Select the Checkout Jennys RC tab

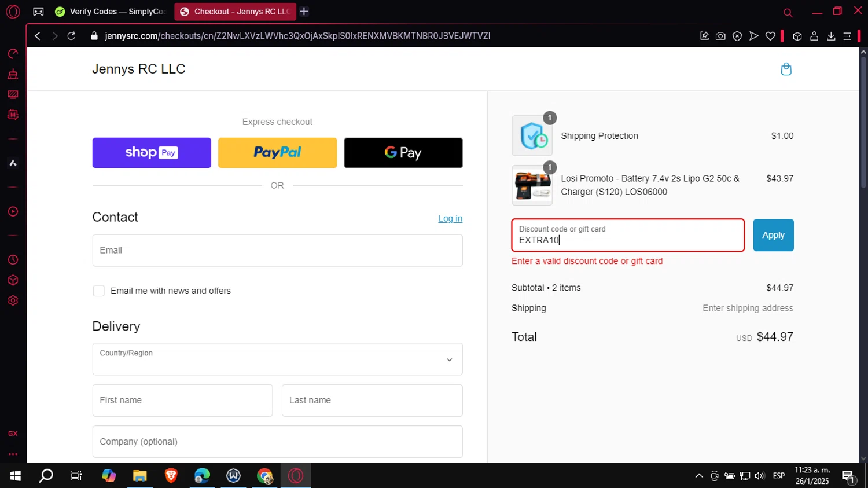(235, 12)
